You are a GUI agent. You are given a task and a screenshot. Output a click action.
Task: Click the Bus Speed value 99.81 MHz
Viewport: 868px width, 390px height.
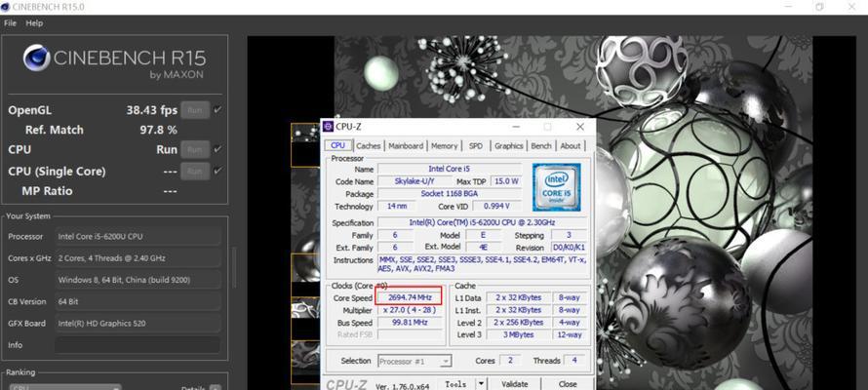click(x=409, y=322)
